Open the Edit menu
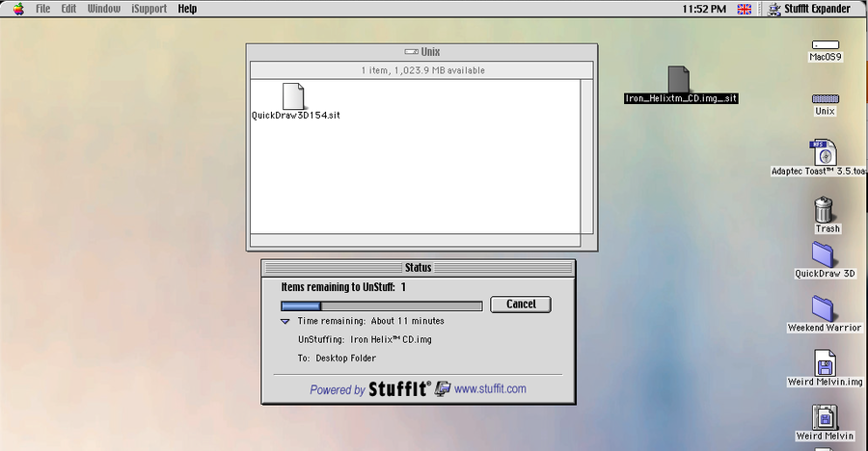The height and width of the screenshot is (451, 868). (68, 9)
